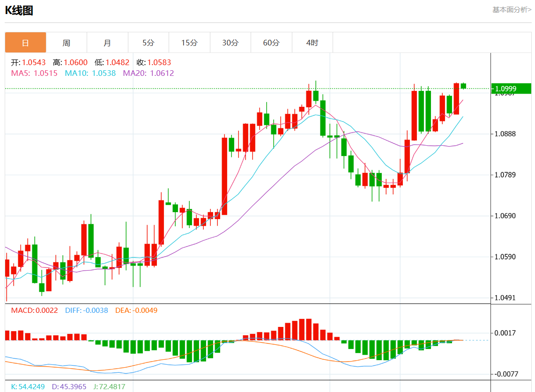Open the 30分 interval tab

click(x=230, y=43)
